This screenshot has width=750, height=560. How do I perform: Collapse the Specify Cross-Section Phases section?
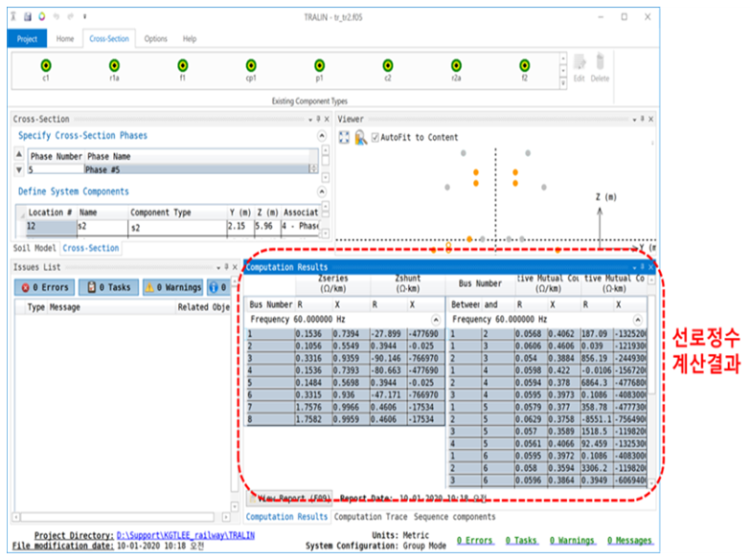(322, 136)
